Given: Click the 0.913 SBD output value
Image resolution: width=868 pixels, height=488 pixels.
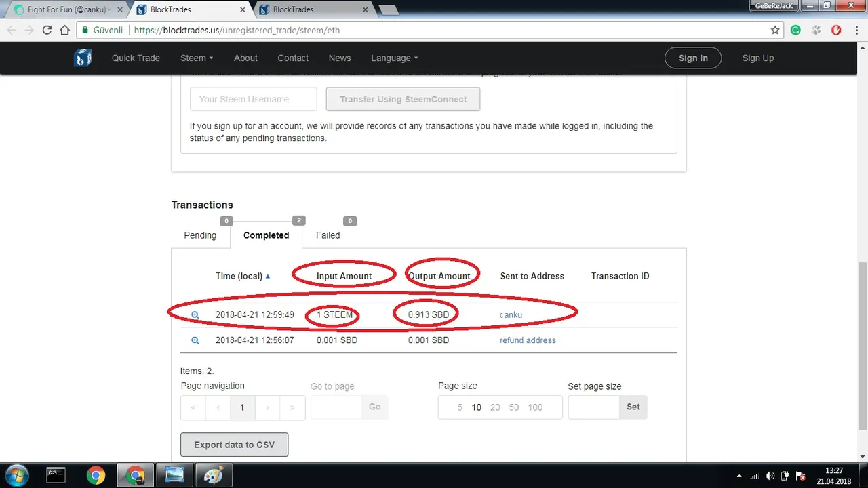Looking at the screenshot, I should (429, 314).
